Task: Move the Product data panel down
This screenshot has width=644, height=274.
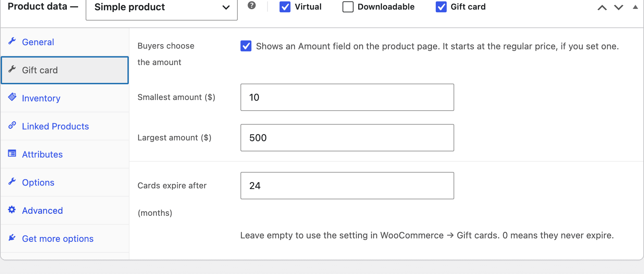Action: pos(619,8)
